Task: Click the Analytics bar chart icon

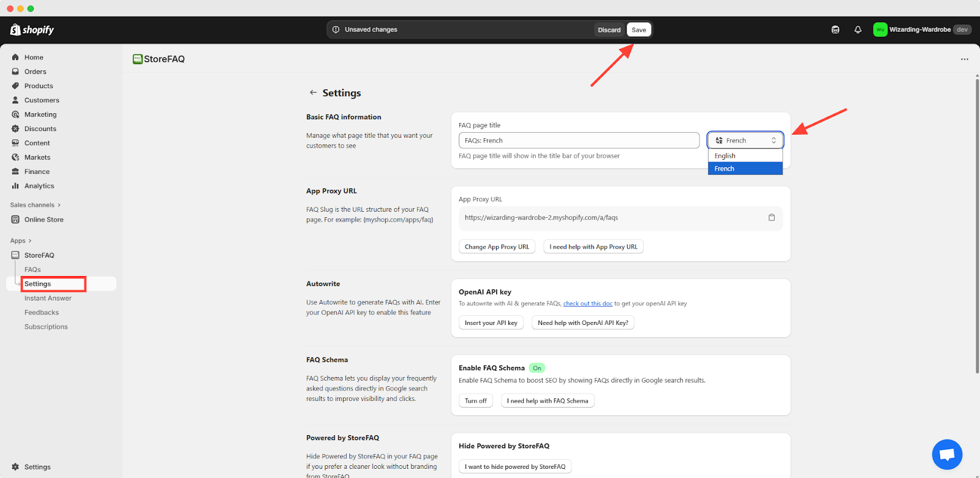Action: point(15,185)
